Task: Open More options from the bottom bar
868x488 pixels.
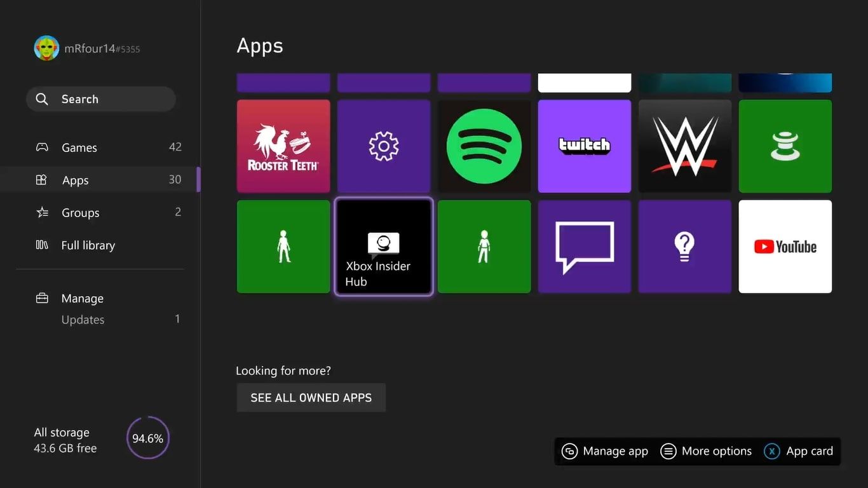Action: 706,451
